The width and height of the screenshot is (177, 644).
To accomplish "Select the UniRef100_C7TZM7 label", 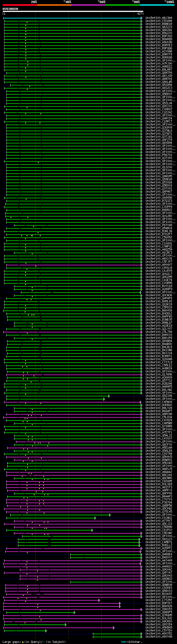I will (x=159, y=600).
